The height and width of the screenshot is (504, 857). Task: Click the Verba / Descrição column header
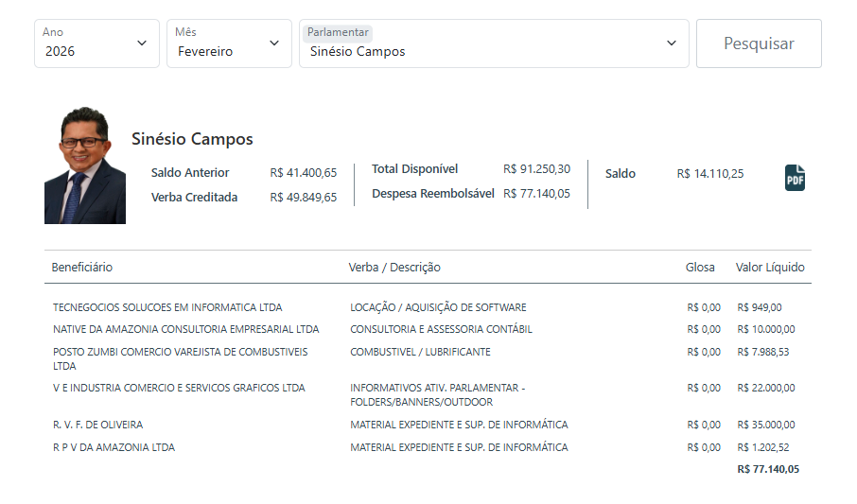pos(394,267)
